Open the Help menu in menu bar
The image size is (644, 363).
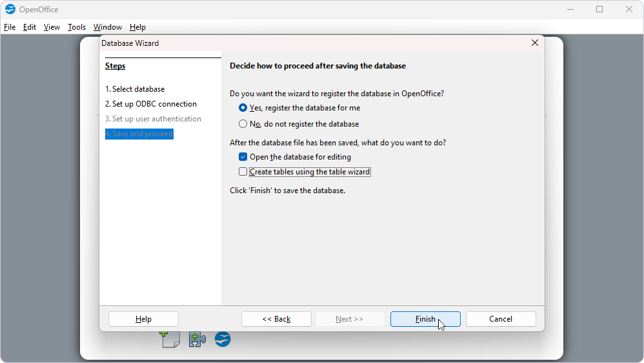click(x=137, y=27)
